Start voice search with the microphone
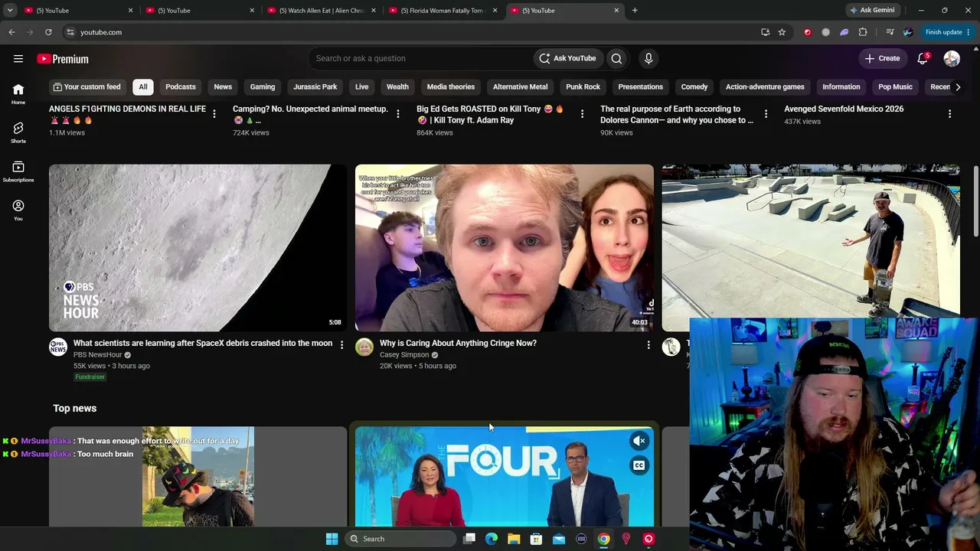Screen dimensions: 980x551 pyautogui.click(x=648, y=58)
